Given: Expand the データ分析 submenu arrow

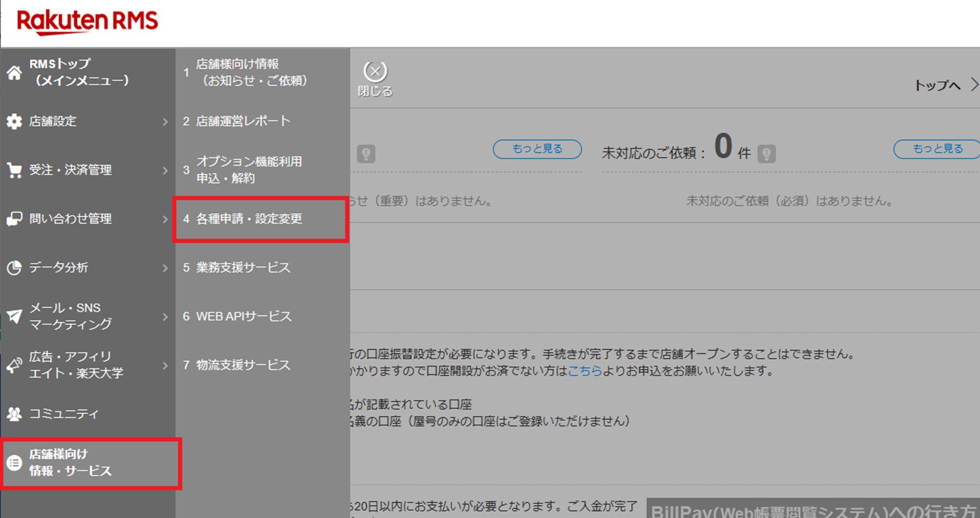Looking at the screenshot, I should (x=165, y=268).
